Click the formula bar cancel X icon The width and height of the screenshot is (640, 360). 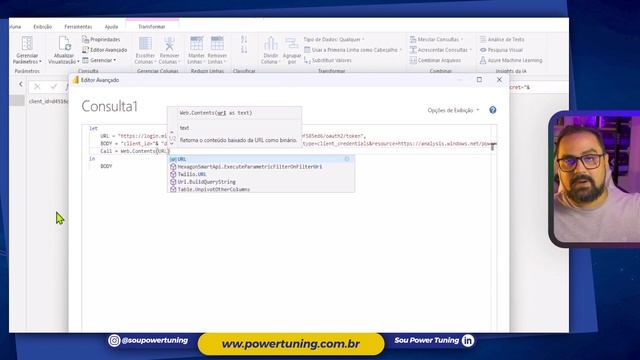[x=37, y=87]
